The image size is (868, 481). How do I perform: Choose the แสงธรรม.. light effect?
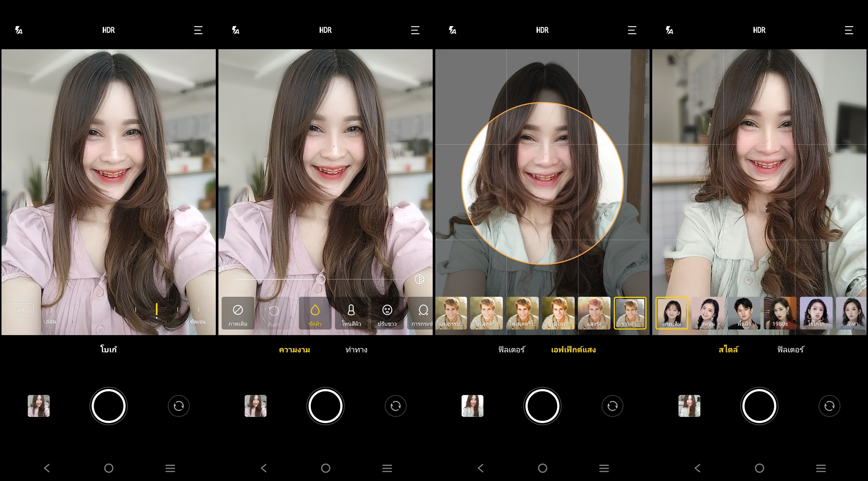click(x=451, y=313)
